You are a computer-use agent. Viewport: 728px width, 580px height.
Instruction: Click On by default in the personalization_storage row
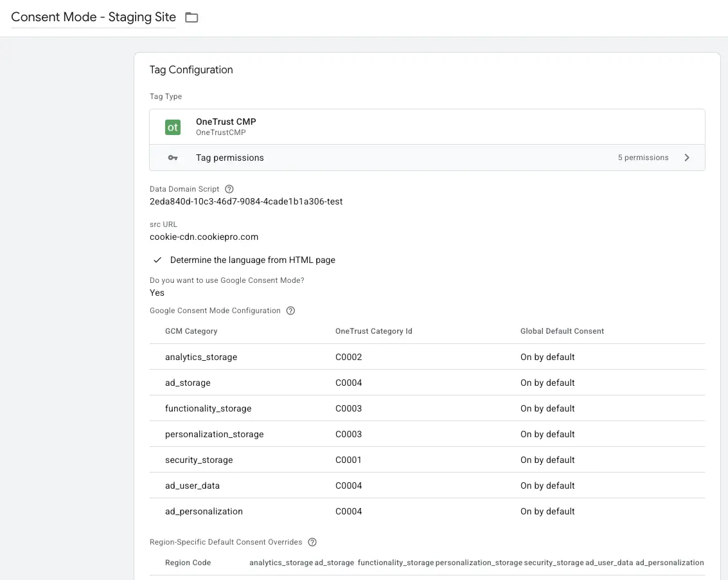click(x=547, y=435)
